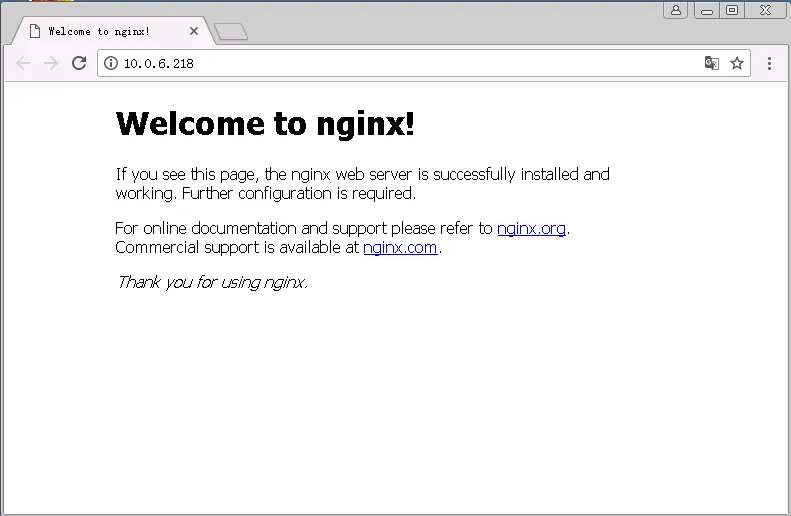
Task: Click the 'Further configuration is required' text
Action: point(299,194)
